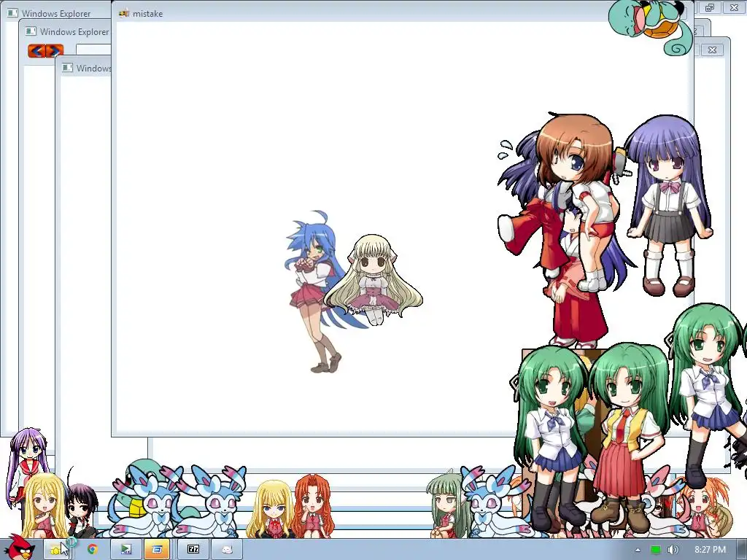The height and width of the screenshot is (560, 747).
Task: Launch Google Chrome from the taskbar
Action: 93,550
